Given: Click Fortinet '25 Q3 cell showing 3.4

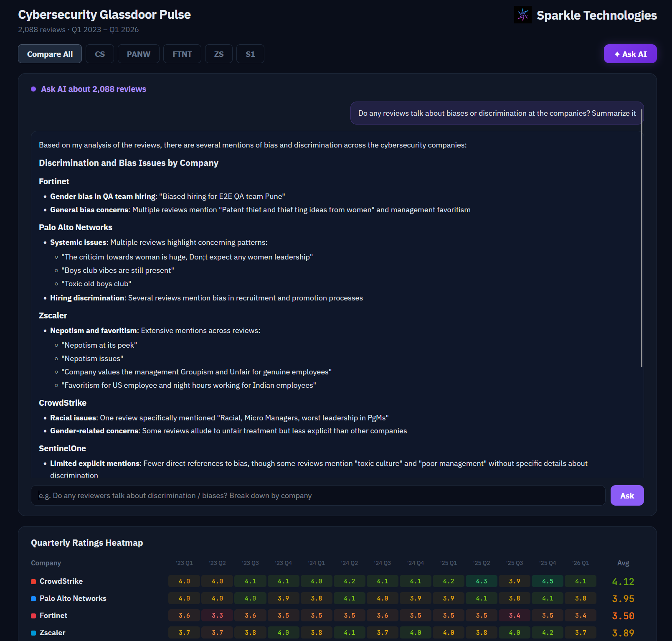Looking at the screenshot, I should tap(515, 616).
